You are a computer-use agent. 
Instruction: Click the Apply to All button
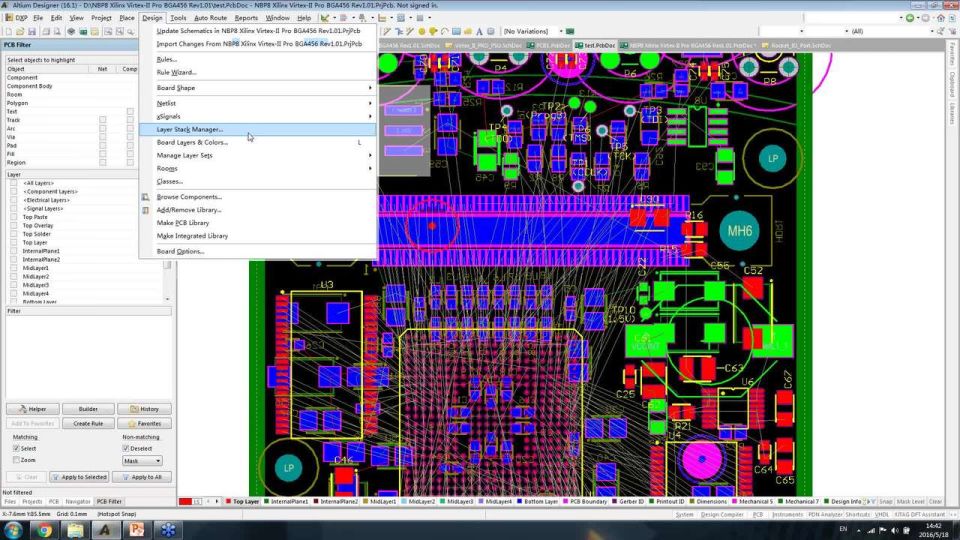143,477
